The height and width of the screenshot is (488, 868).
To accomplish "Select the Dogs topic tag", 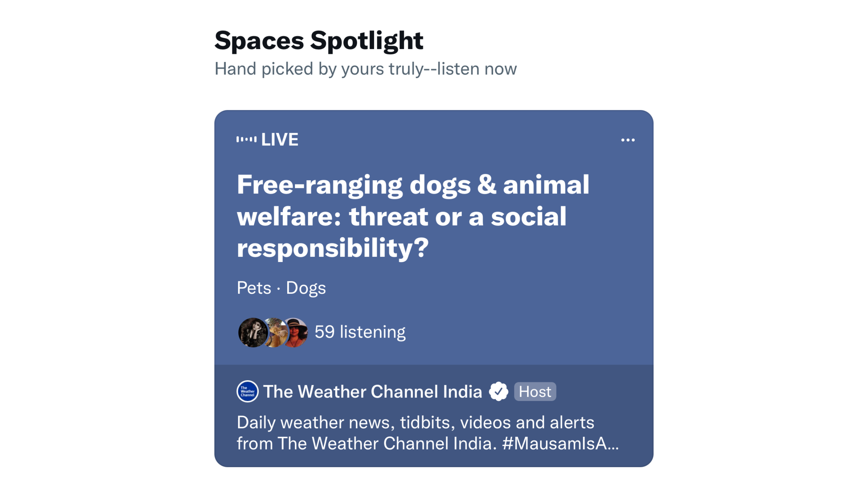I will click(x=306, y=288).
